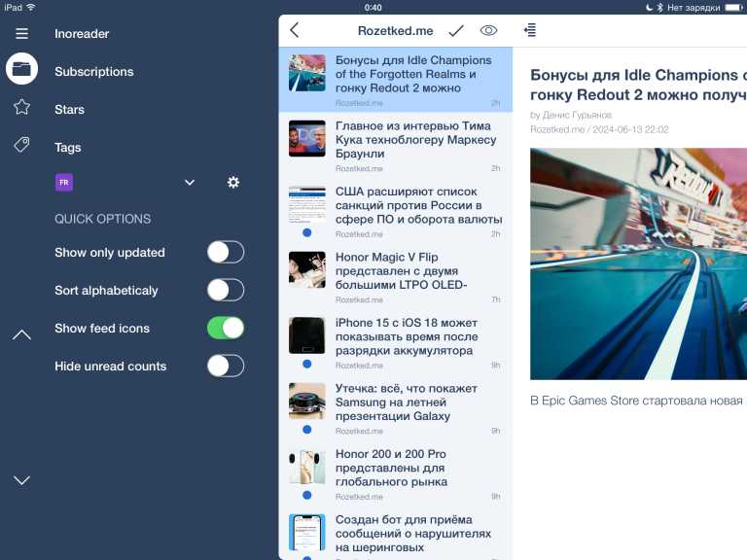The width and height of the screenshot is (747, 560).
Task: Expand sidebar with down chevron
Action: (22, 480)
